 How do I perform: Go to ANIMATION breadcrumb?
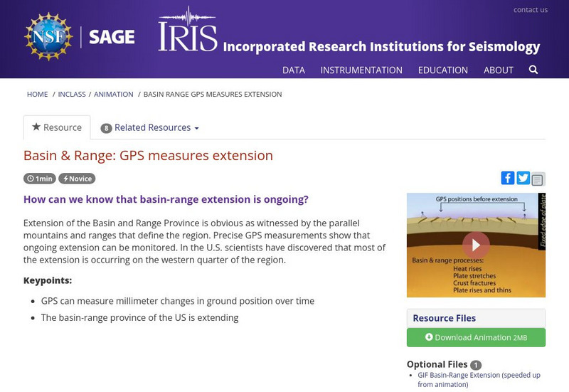click(x=114, y=95)
